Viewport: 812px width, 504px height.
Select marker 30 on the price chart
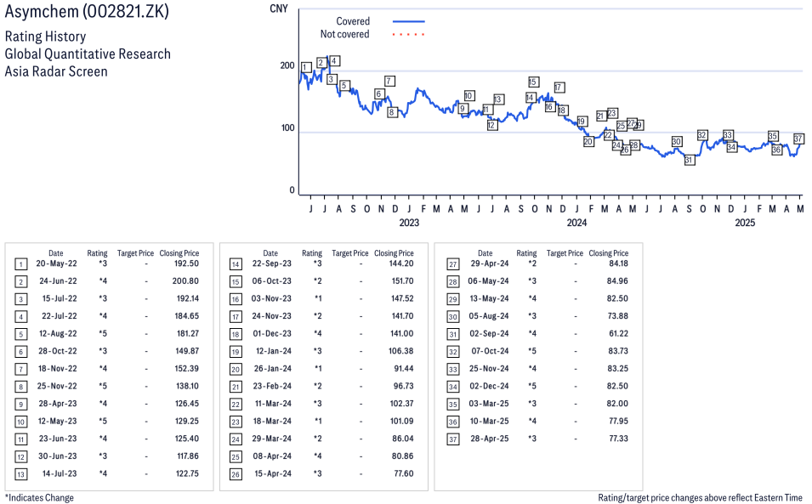(x=676, y=142)
